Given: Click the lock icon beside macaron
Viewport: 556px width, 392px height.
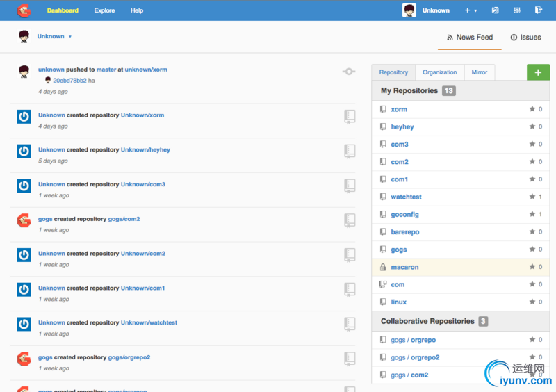Looking at the screenshot, I should pyautogui.click(x=383, y=267).
